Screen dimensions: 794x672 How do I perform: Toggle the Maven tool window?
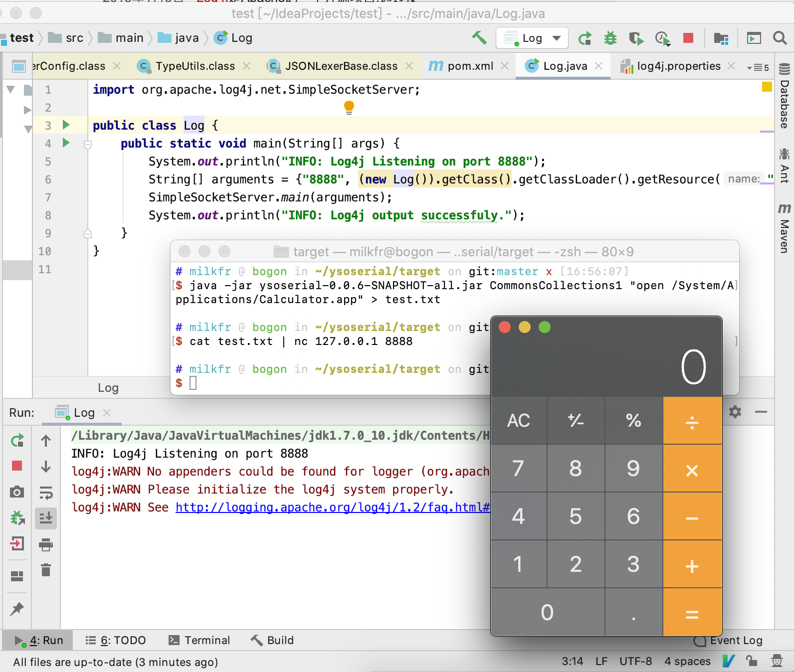click(x=784, y=228)
